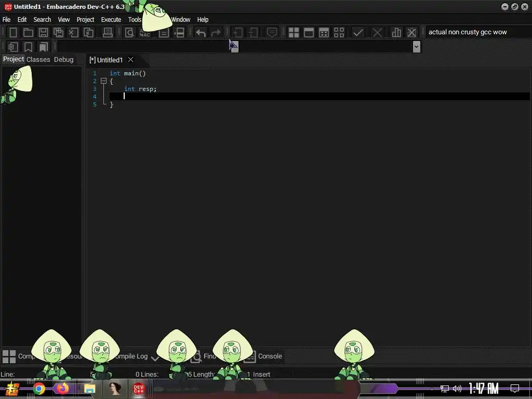Open the Compile Log bottom tab
Image resolution: width=532 pixels, height=399 pixels.
[x=130, y=356]
